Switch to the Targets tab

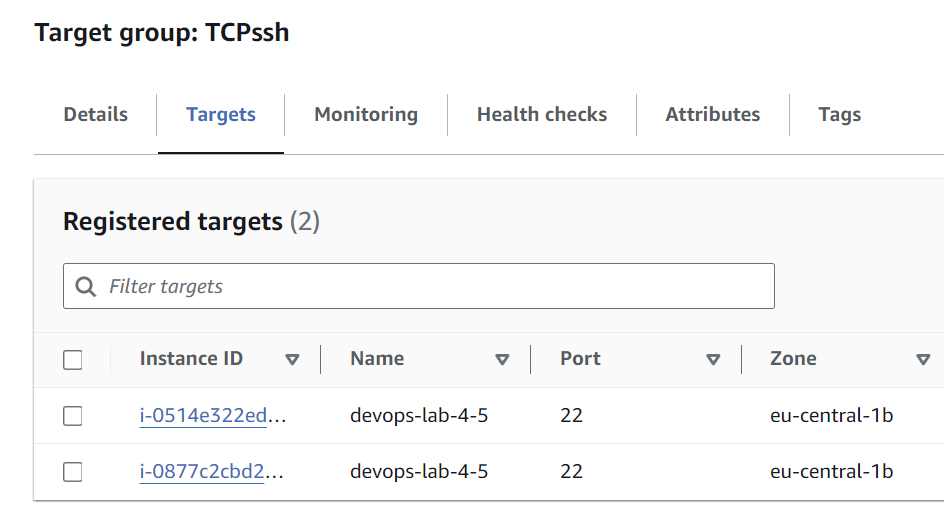221,115
